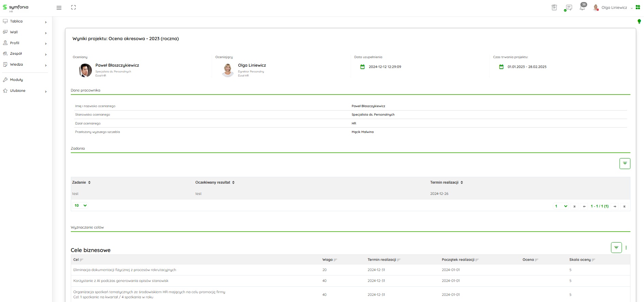This screenshot has height=302, width=644.
Task: Toggle the hamburger sidebar menu
Action: pos(59,7)
